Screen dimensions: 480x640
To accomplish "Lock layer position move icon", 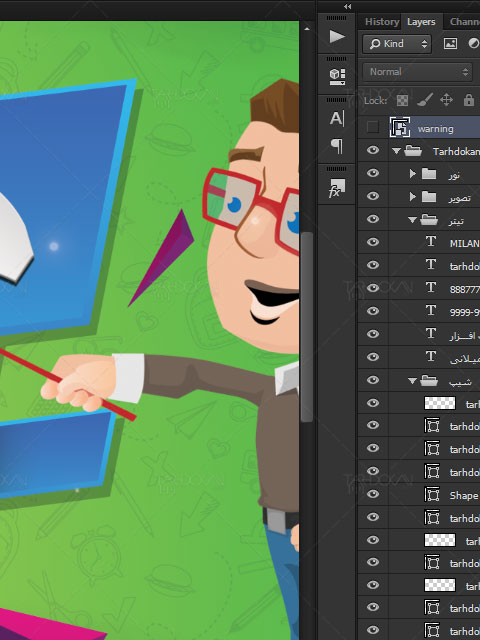I will tap(447, 100).
